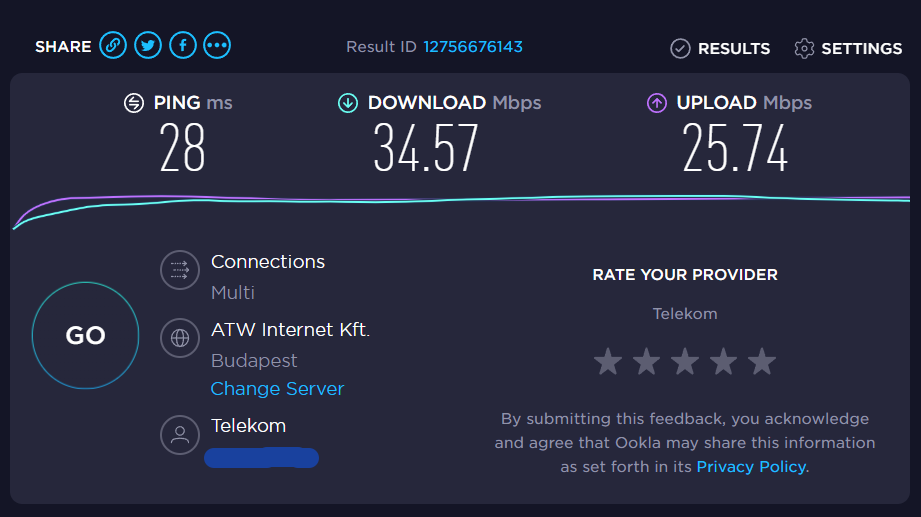
Task: Share the result on Facebook
Action: click(183, 46)
